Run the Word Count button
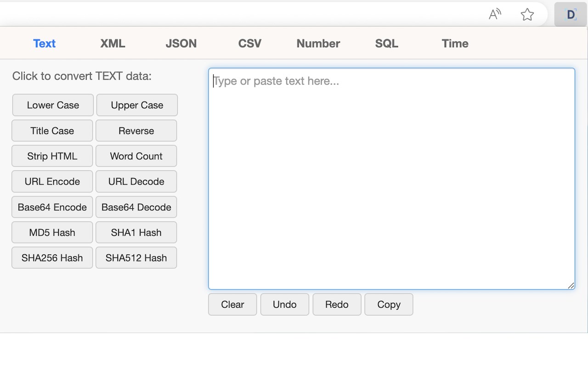This screenshot has width=588, height=368. click(x=136, y=156)
